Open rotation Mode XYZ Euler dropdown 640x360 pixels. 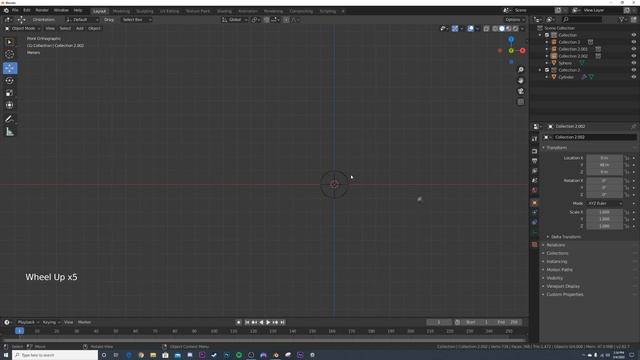click(604, 203)
